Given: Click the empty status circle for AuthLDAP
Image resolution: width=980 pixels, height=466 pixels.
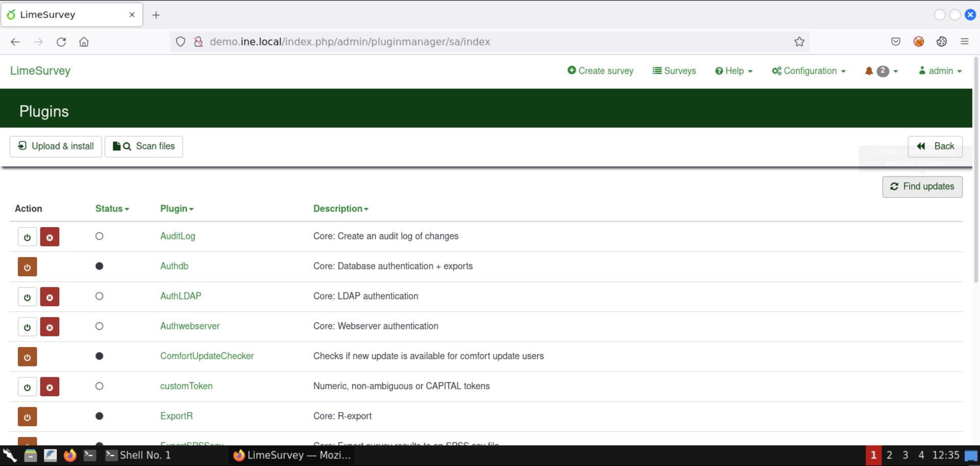Looking at the screenshot, I should pos(100,296).
